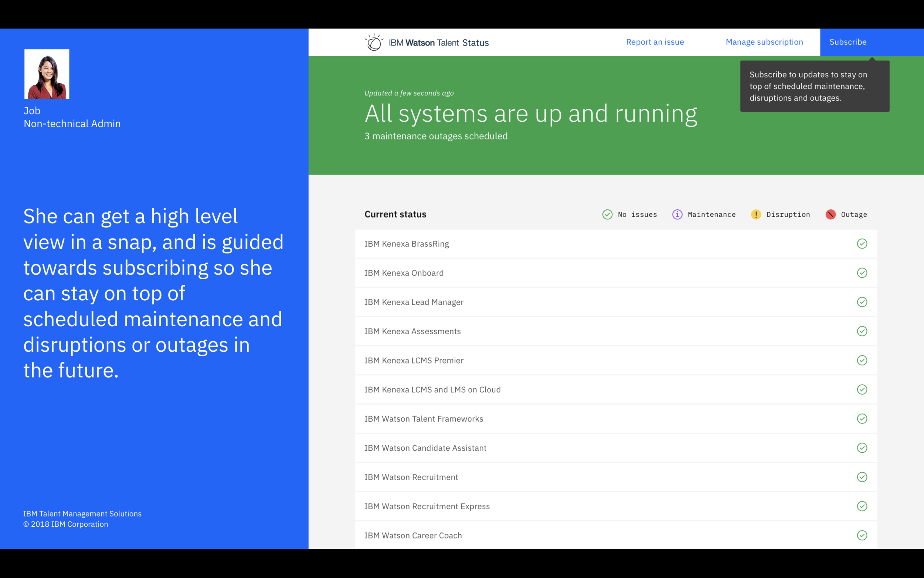
Task: Click the red Outage legend icon
Action: (830, 214)
